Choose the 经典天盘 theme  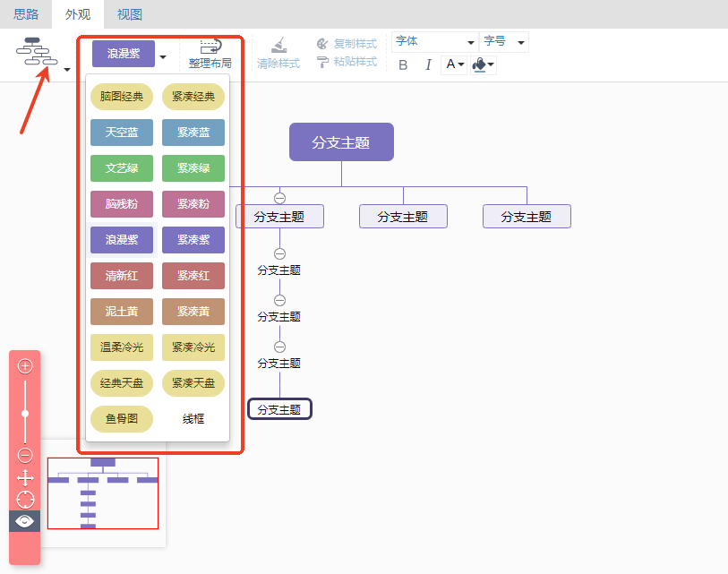click(122, 383)
